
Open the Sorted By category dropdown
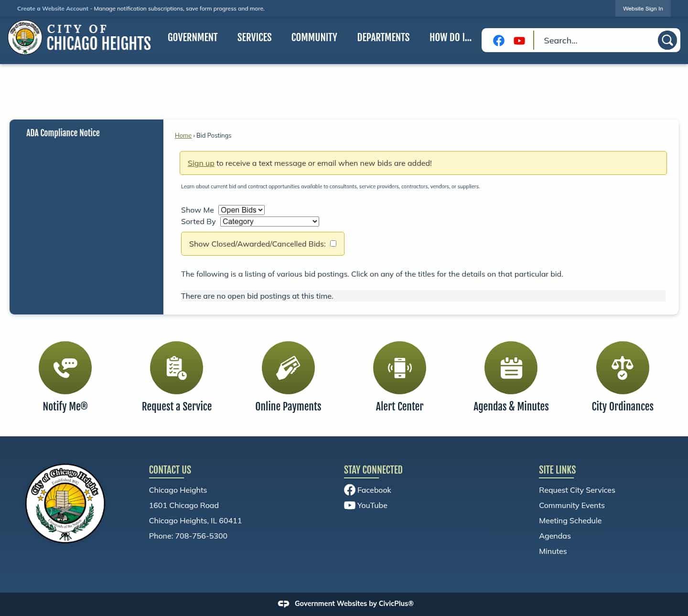269,221
